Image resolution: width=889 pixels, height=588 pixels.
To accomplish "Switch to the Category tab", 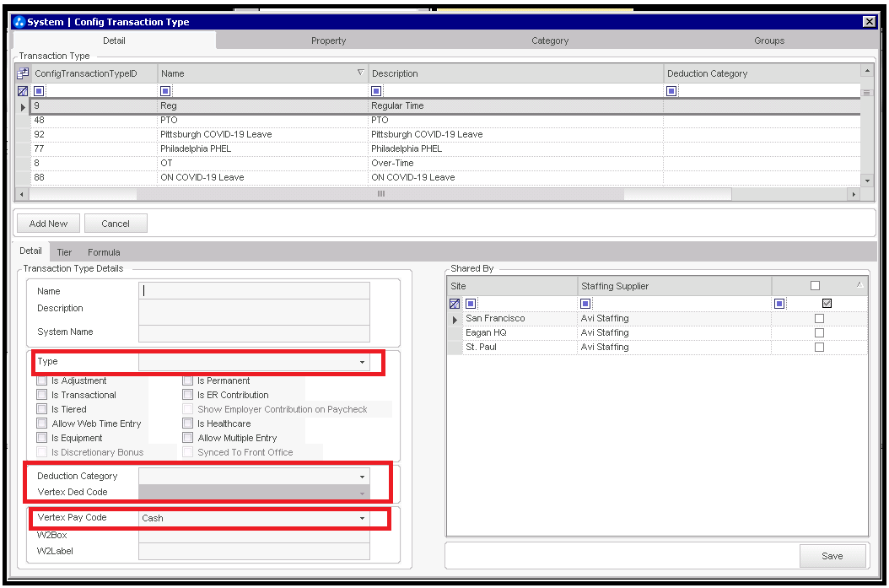I will (x=550, y=40).
